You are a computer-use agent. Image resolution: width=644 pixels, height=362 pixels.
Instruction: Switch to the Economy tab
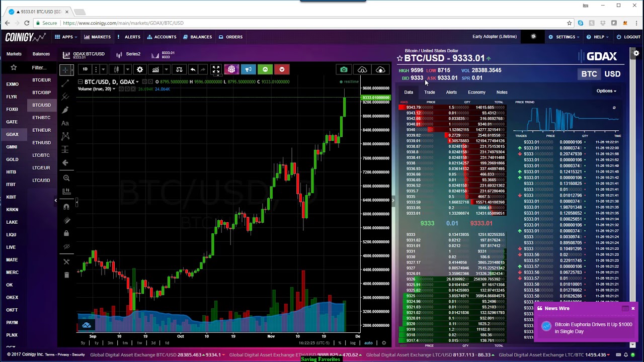pos(476,92)
